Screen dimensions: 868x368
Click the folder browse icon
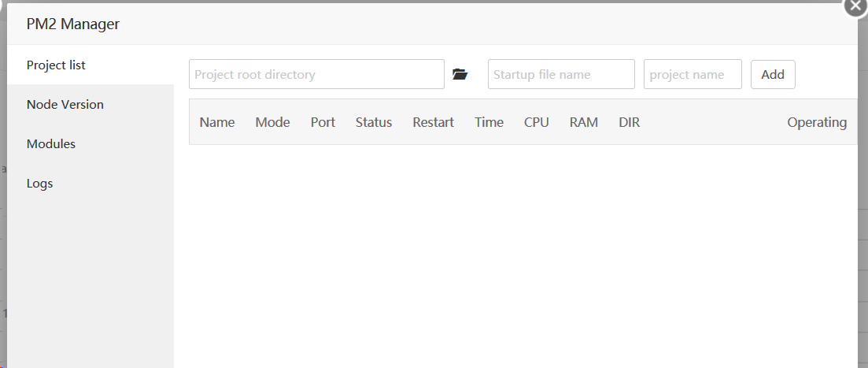pyautogui.click(x=460, y=74)
